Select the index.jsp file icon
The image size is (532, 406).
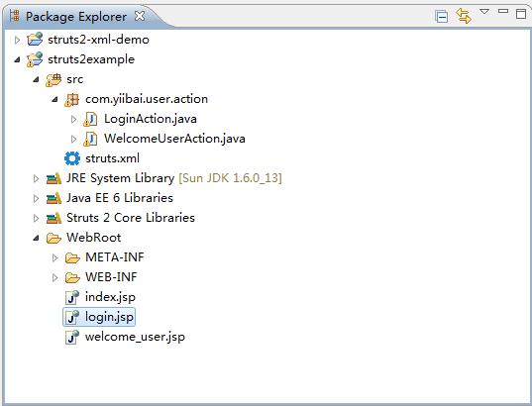[72, 297]
